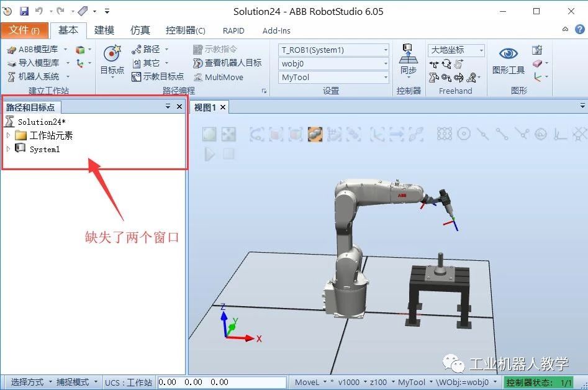
Task: Click the 控制器状态 1/1 status indicator
Action: [538, 382]
